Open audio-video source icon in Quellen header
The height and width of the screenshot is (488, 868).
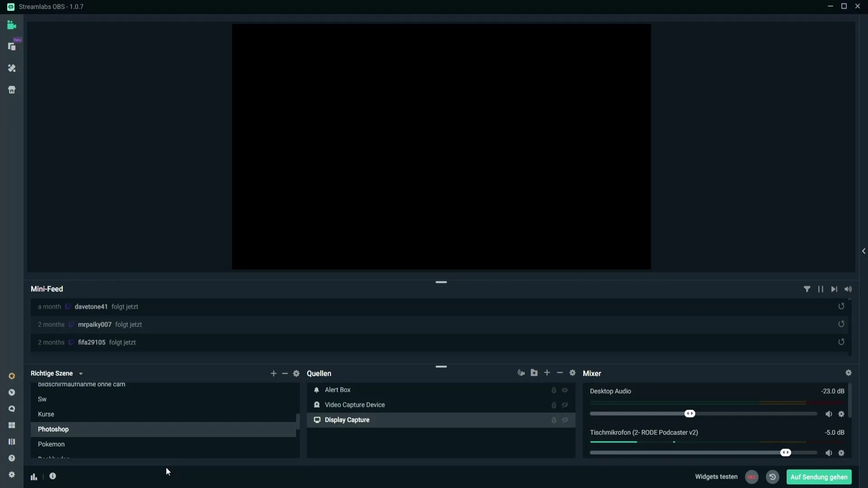click(x=521, y=373)
